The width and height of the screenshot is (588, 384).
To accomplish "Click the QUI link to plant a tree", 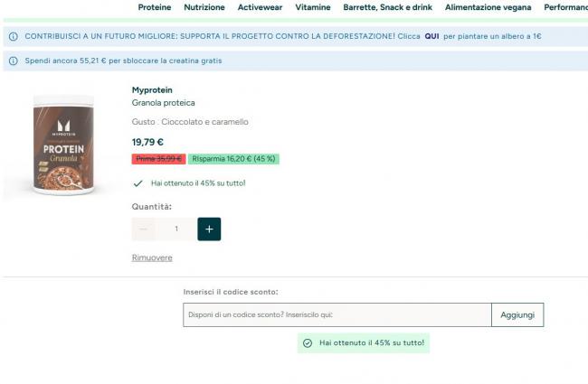I will [432, 36].
